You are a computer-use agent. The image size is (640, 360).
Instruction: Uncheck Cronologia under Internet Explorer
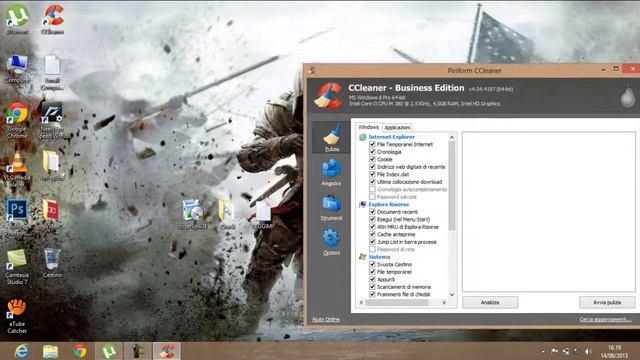pos(372,151)
